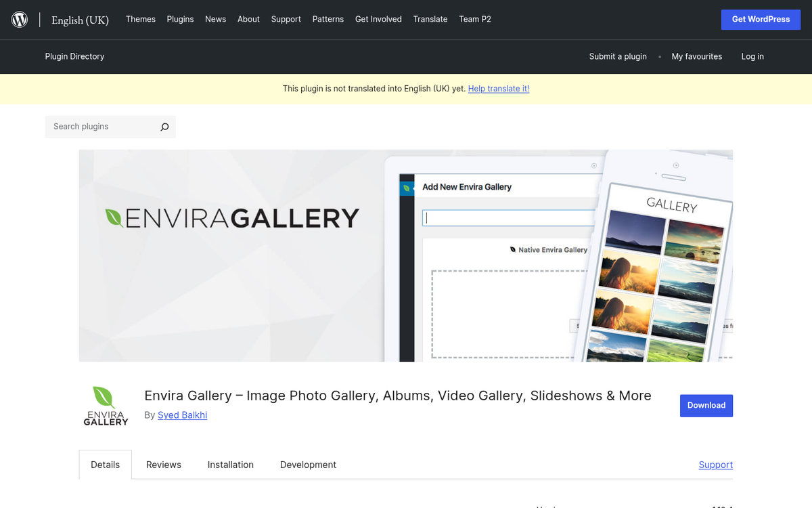The width and height of the screenshot is (812, 508).
Task: Navigate to the Plugin Directory
Action: click(74, 57)
